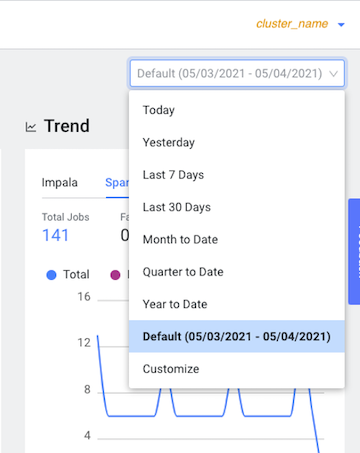The width and height of the screenshot is (360, 453).
Task: Click the cluster_name label
Action: tap(292, 24)
